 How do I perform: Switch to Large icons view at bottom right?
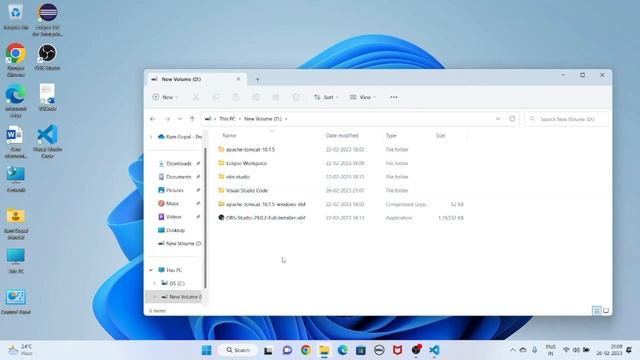click(x=606, y=311)
